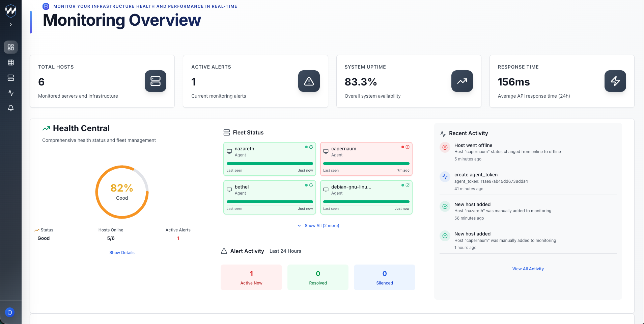Click the Total Hosts server icon
This screenshot has width=644, height=324.
tap(156, 81)
